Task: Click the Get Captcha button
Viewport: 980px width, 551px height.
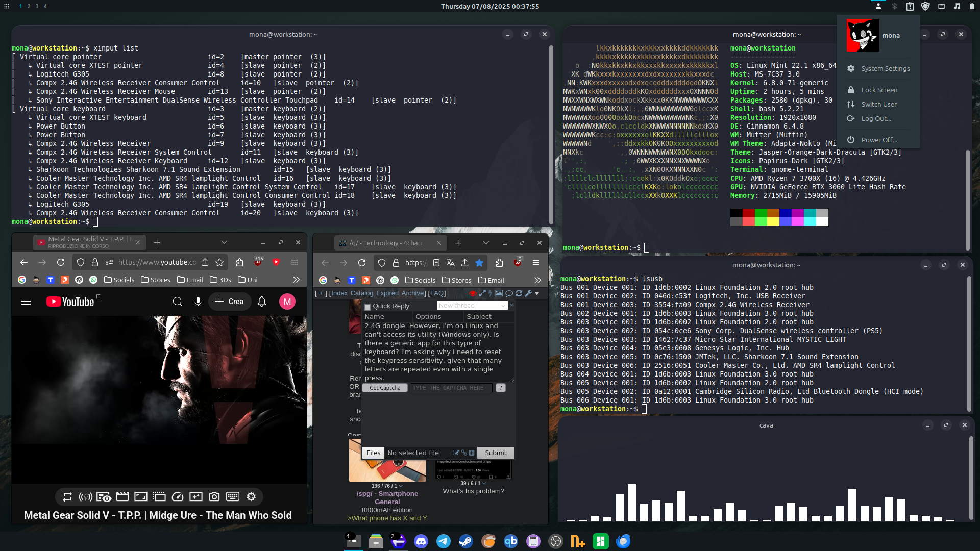Action: point(385,388)
